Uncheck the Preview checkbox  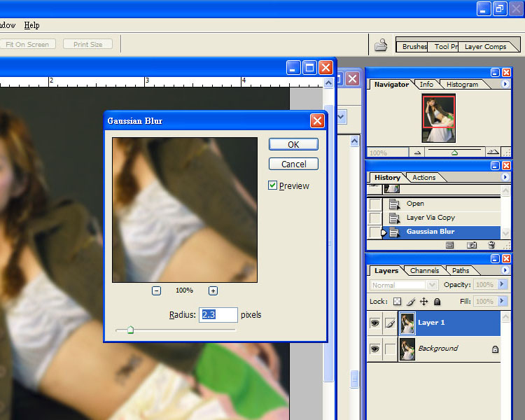click(x=273, y=185)
